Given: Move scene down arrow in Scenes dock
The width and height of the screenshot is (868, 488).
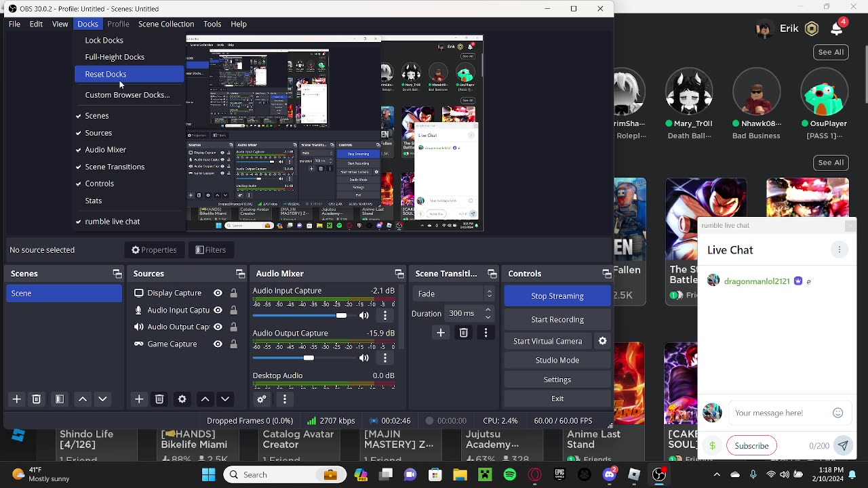Looking at the screenshot, I should [x=102, y=399].
